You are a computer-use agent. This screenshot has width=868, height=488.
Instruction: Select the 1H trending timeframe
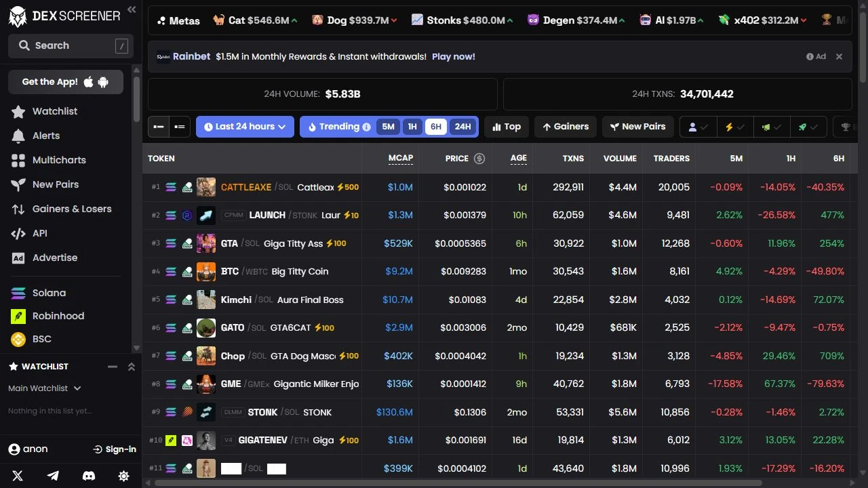tap(412, 127)
